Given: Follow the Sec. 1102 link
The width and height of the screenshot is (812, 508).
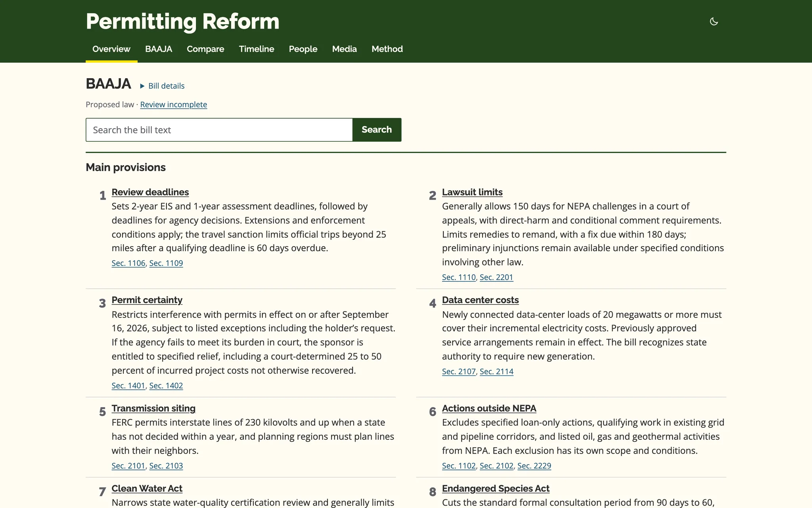Looking at the screenshot, I should coord(459,466).
